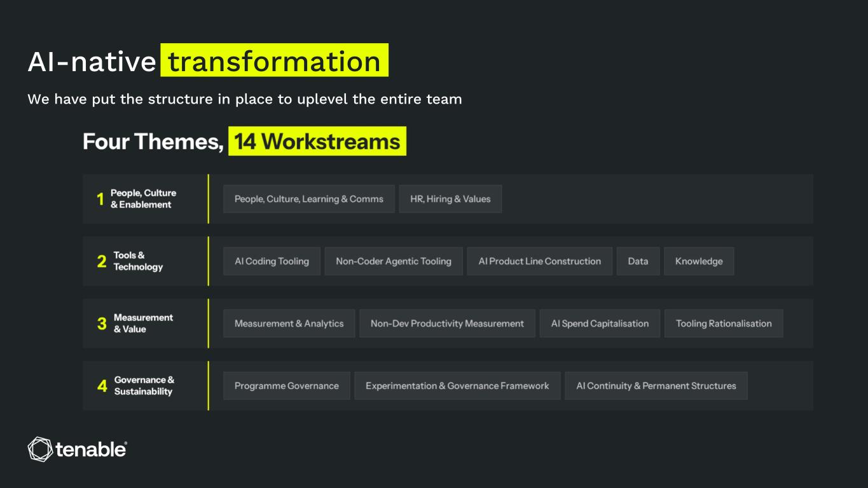
Task: Open the AI Product Line Construction chip
Action: [x=540, y=261]
